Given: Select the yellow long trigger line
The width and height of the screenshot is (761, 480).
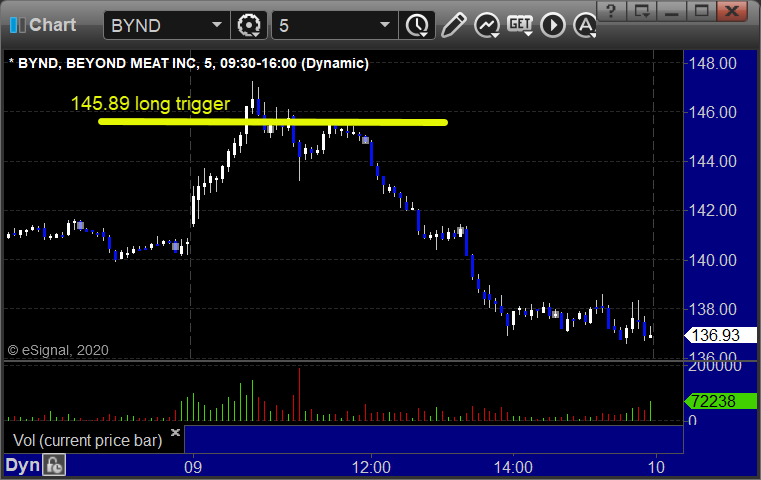Looking at the screenshot, I should pyautogui.click(x=273, y=122).
